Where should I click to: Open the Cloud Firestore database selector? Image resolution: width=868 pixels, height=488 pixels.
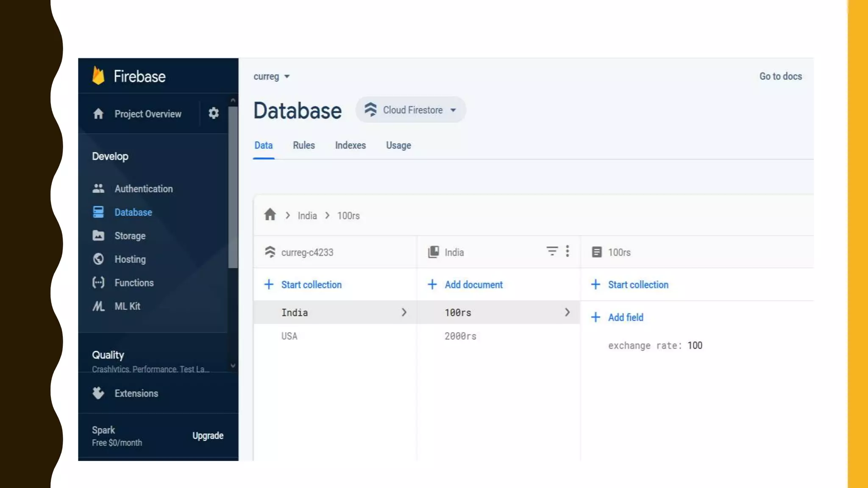411,110
